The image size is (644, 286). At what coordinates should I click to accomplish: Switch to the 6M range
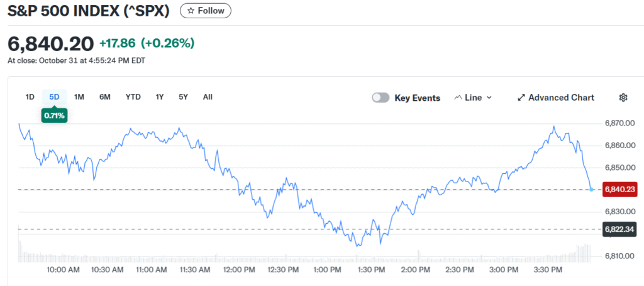[x=104, y=97]
